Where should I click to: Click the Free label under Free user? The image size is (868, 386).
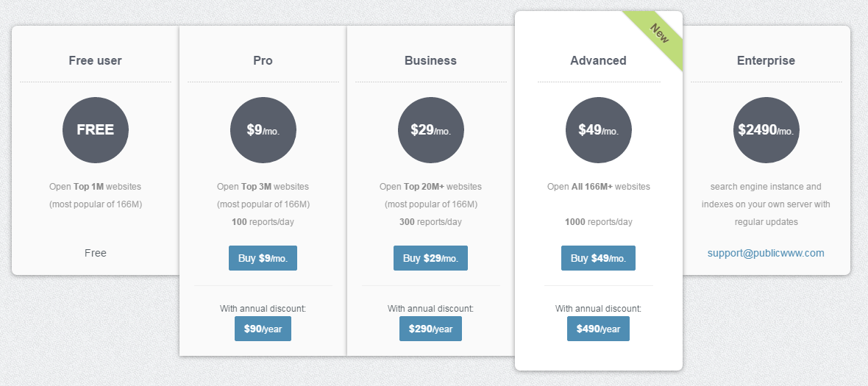point(96,253)
